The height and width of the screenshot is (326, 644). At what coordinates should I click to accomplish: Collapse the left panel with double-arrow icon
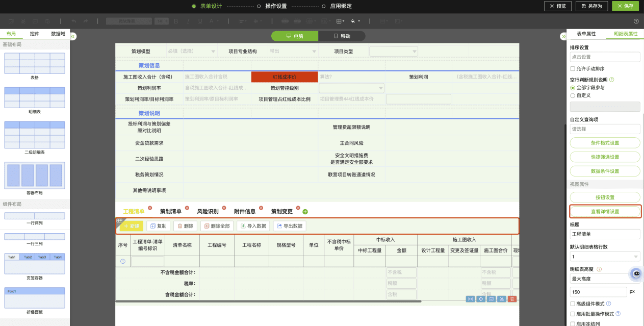[x=73, y=36]
